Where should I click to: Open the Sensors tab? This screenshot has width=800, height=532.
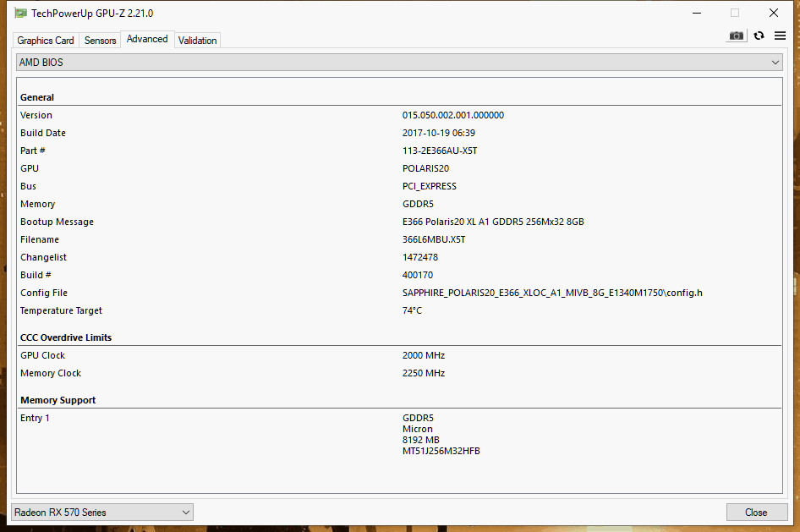pyautogui.click(x=100, y=41)
